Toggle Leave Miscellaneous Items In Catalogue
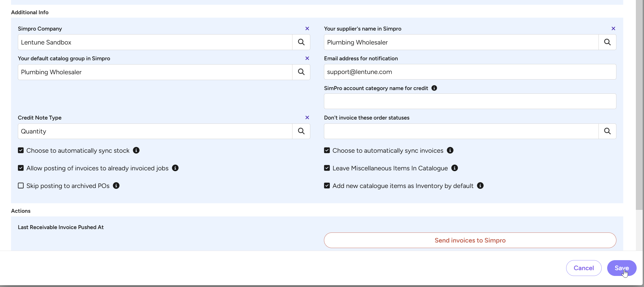Image resolution: width=644 pixels, height=287 pixels. point(327,168)
